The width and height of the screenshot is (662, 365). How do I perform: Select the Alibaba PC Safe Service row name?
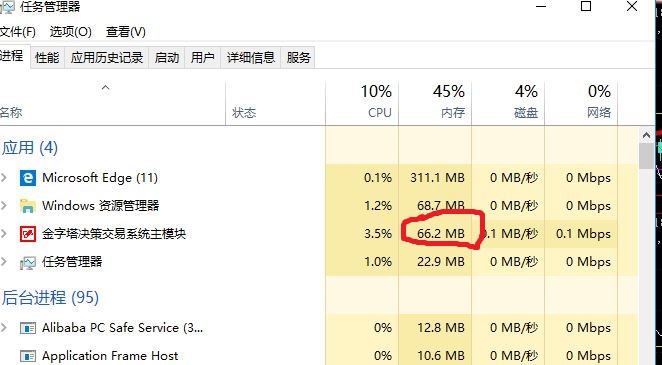point(122,327)
